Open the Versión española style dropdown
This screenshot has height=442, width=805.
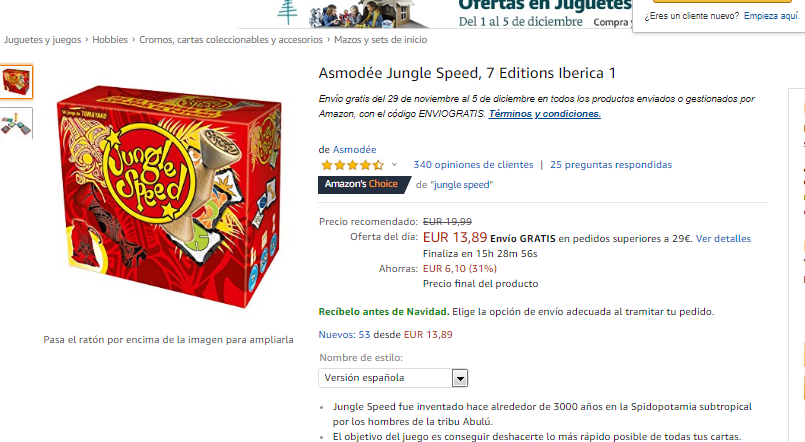393,378
